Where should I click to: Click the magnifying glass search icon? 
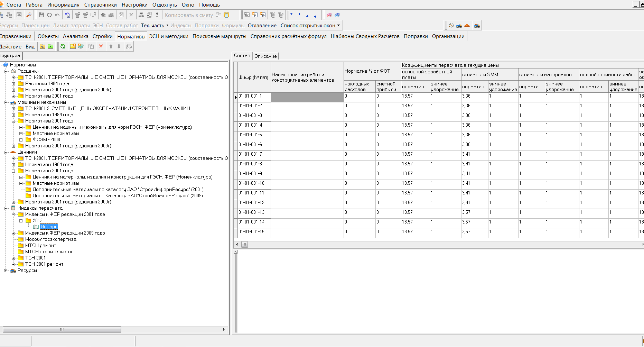29,15
